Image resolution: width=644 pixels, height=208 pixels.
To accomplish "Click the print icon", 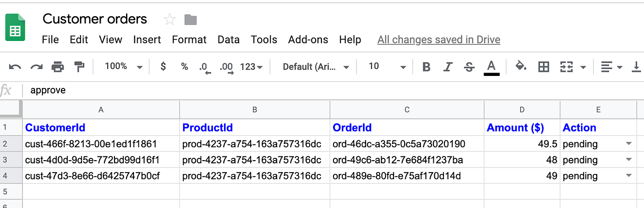I will coord(57,67).
